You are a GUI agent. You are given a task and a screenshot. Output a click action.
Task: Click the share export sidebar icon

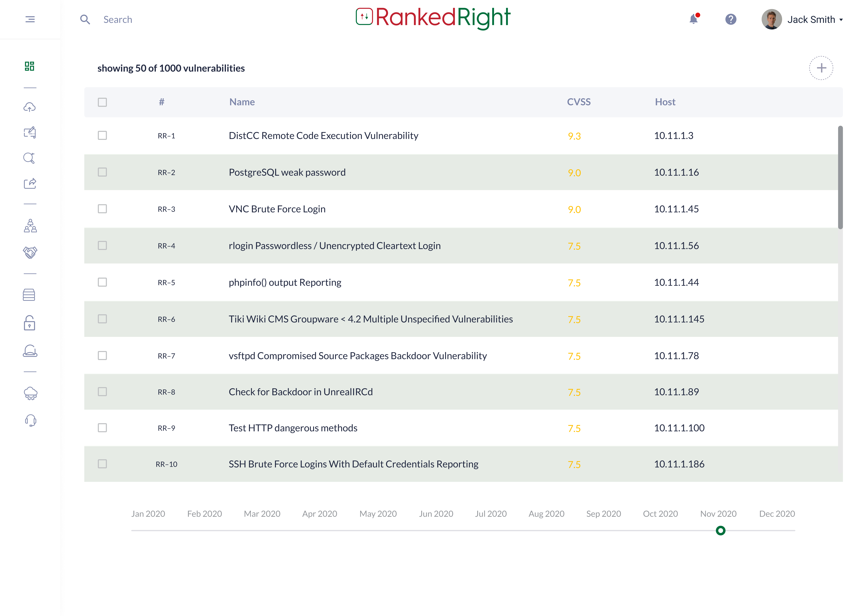[30, 184]
